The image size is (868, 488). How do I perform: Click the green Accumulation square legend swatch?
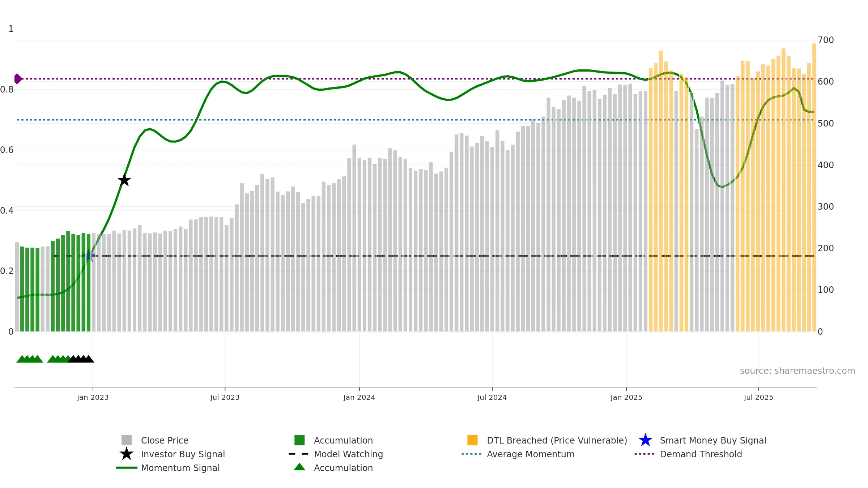[x=299, y=440]
